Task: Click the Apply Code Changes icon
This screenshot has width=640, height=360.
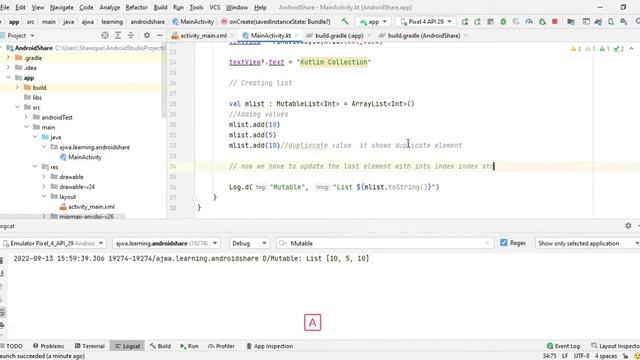Action: [490, 22]
